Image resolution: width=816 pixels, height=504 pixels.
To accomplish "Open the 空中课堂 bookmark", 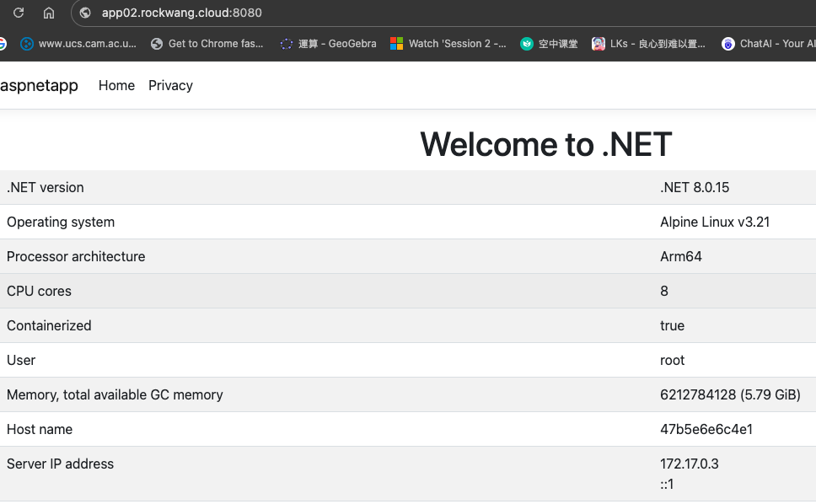I will 549,44.
